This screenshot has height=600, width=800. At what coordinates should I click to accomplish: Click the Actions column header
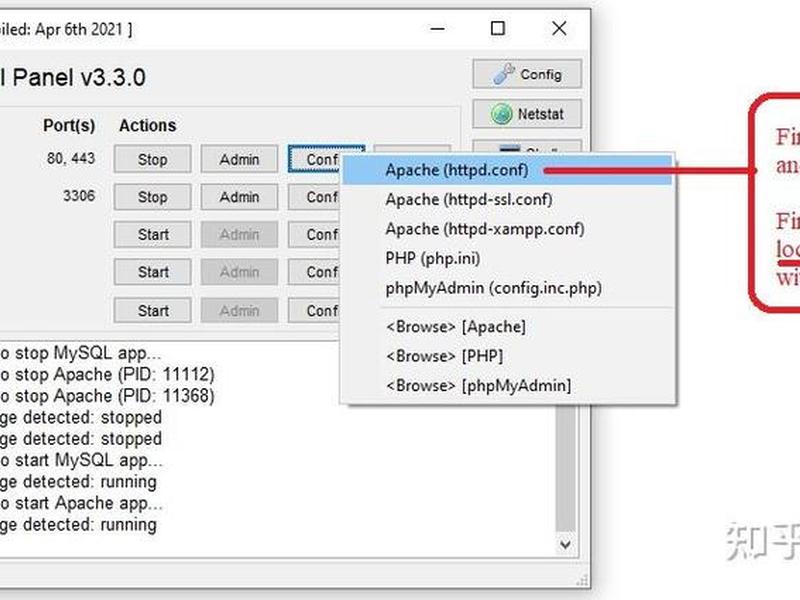(147, 126)
